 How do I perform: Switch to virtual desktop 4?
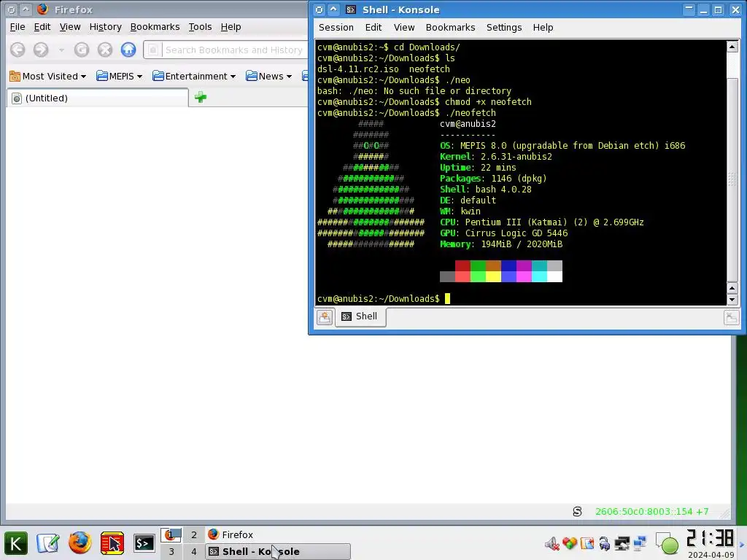(194, 551)
